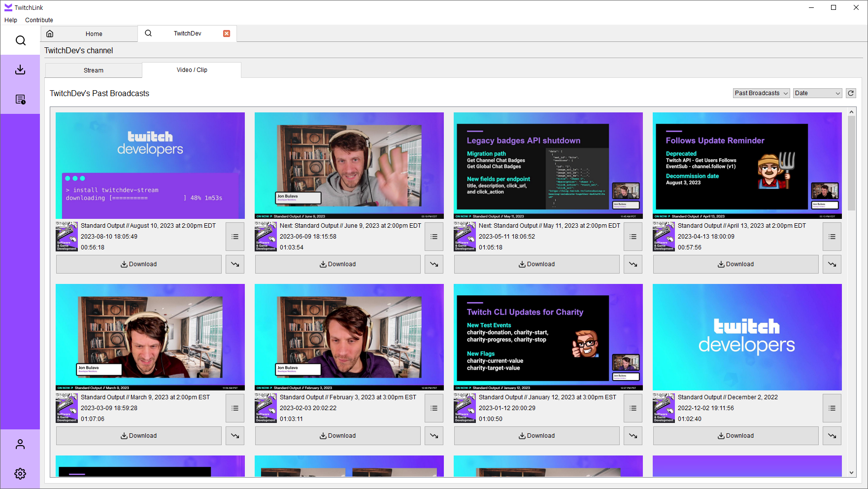Download the August 10, 2023 broadcast
The height and width of the screenshot is (489, 868).
(139, 264)
